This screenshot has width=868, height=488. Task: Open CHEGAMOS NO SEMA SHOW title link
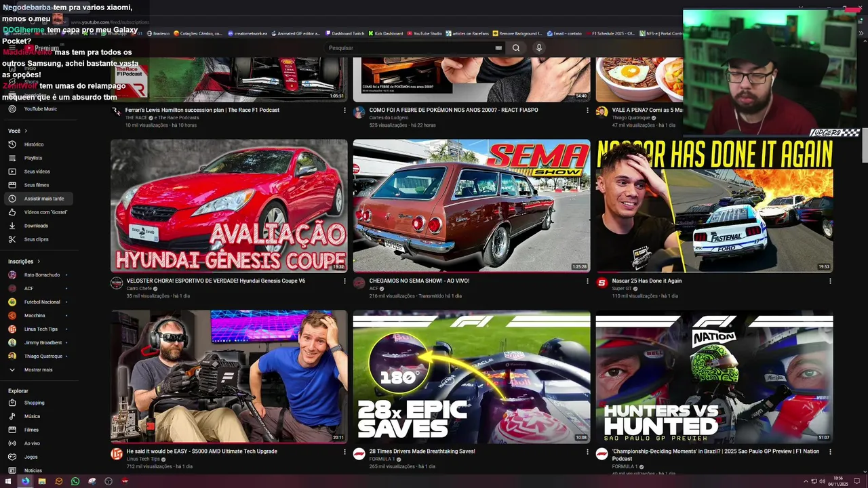coord(419,281)
